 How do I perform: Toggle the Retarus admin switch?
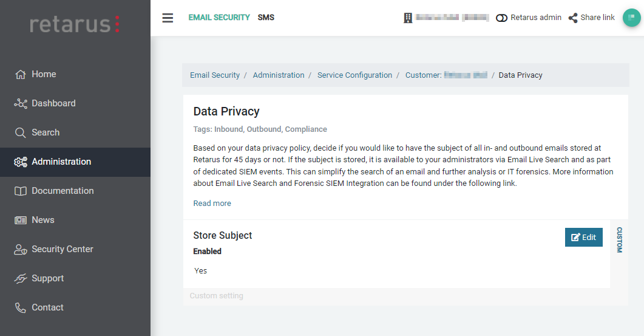click(x=501, y=18)
